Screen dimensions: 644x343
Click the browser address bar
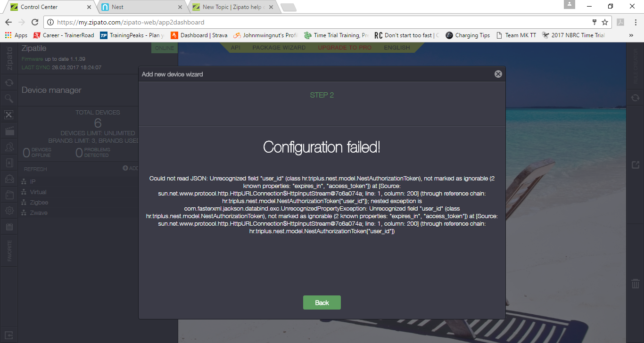[321, 22]
